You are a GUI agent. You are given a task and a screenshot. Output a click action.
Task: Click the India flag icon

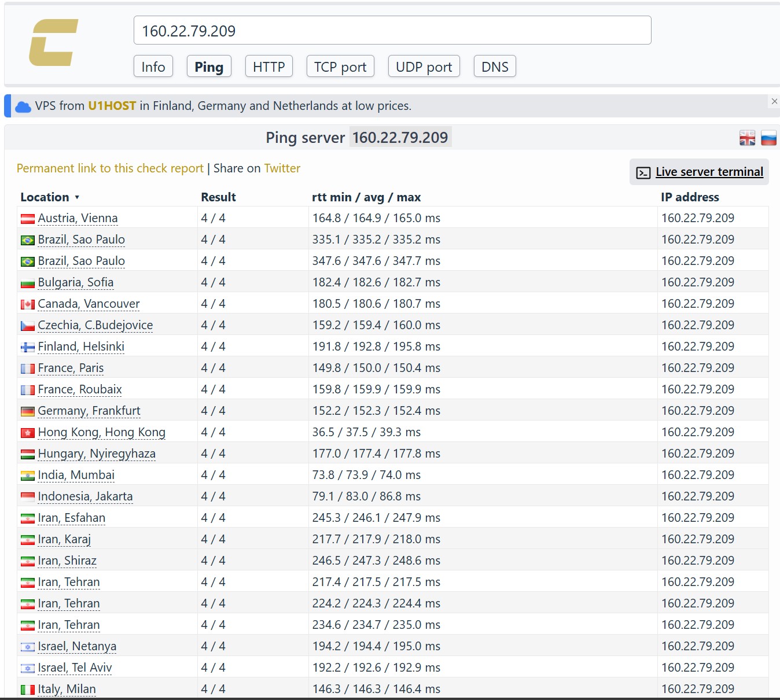tap(28, 476)
